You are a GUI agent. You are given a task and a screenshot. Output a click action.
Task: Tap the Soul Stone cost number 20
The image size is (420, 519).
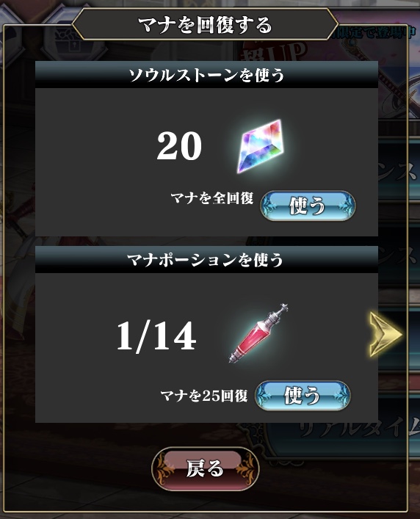[x=179, y=146]
